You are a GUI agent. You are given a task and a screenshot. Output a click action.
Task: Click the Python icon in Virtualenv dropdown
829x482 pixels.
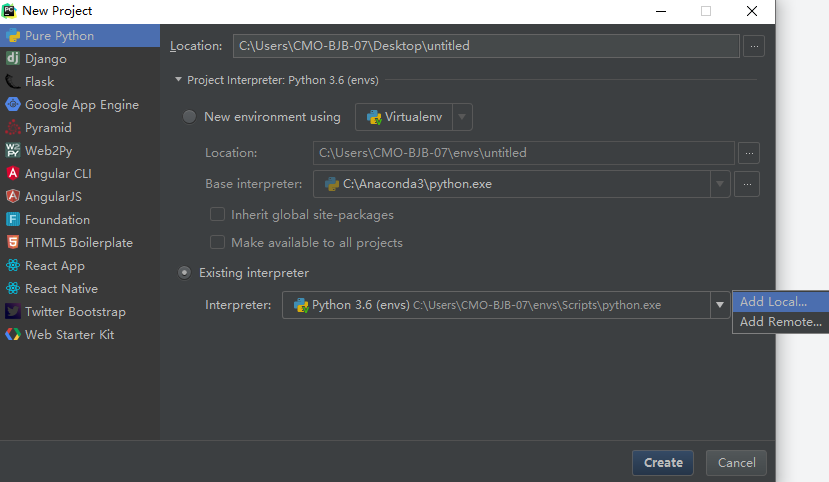coord(374,117)
